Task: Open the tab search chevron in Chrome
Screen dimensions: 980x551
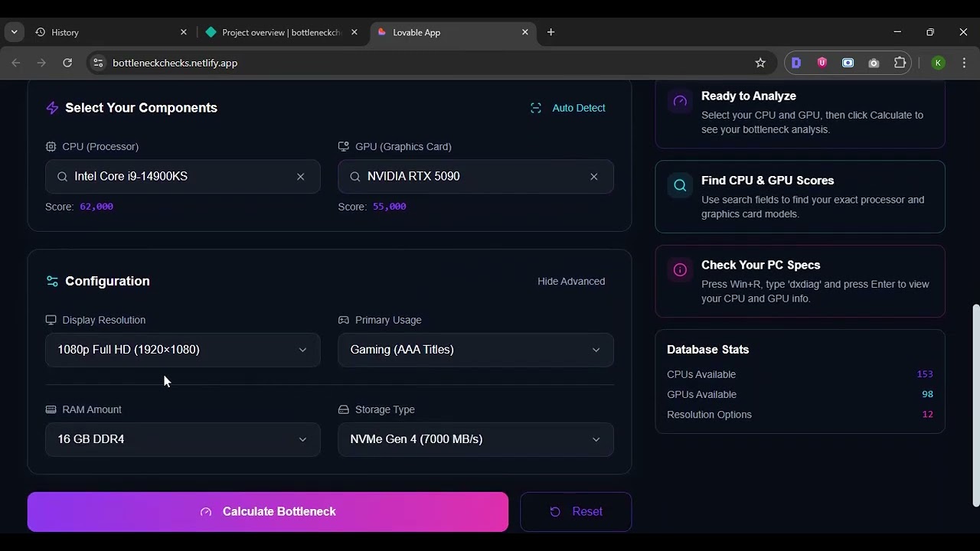Action: point(14,32)
